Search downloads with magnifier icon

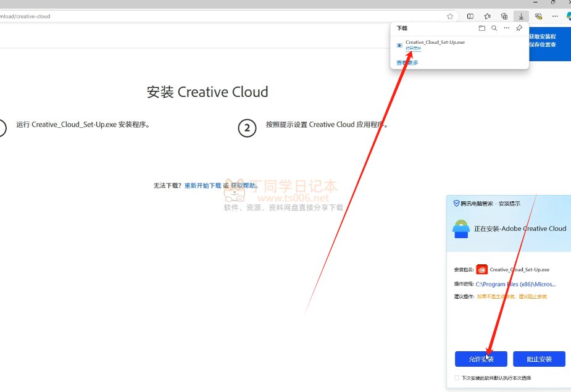tap(494, 28)
